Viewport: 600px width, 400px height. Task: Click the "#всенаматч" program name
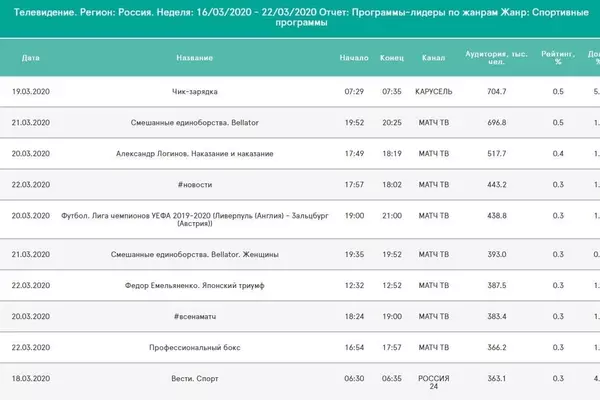tap(193, 316)
